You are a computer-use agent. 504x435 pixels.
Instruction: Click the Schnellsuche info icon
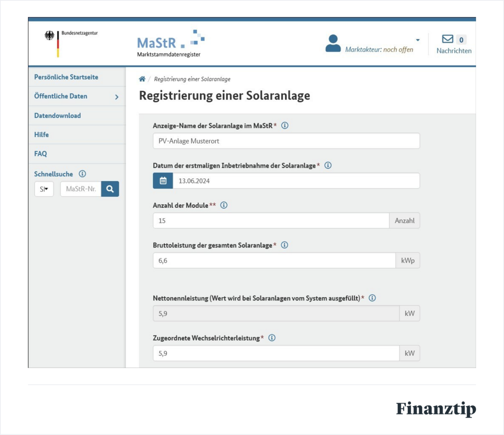82,174
